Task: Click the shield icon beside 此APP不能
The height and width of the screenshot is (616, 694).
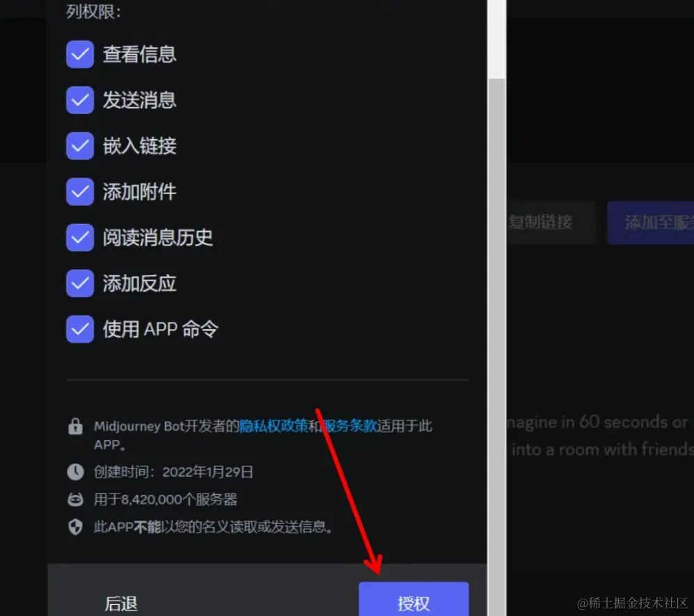Action: 75,527
